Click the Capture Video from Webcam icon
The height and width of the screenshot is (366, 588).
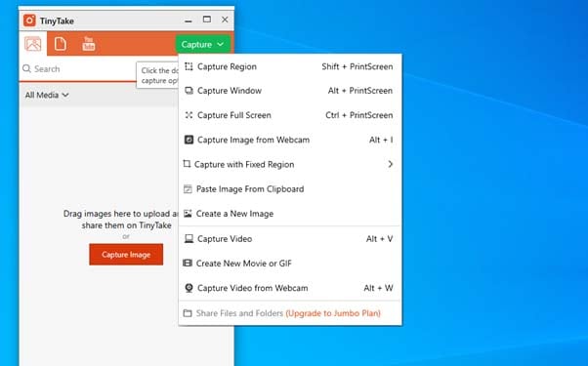189,288
